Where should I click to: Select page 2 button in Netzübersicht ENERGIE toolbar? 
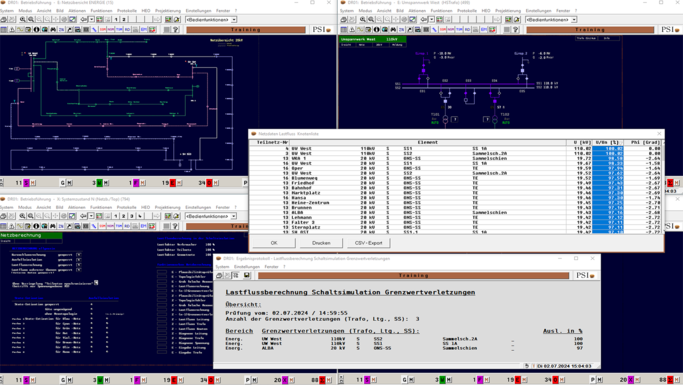click(124, 20)
